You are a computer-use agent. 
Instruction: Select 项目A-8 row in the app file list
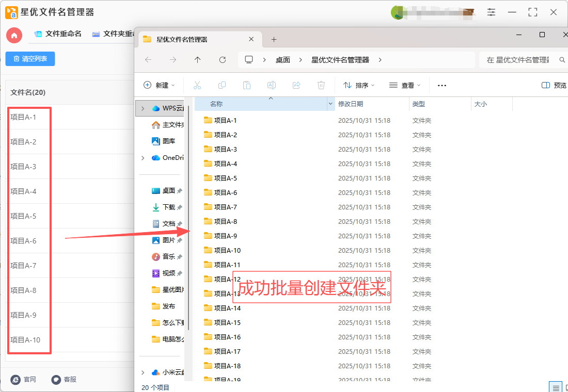click(71, 290)
